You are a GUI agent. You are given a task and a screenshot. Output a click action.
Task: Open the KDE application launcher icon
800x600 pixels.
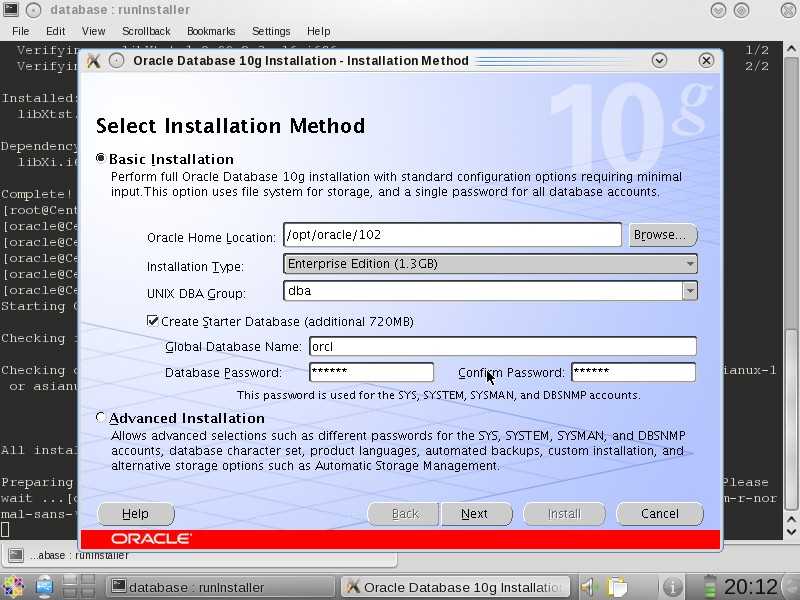pyautogui.click(x=12, y=587)
